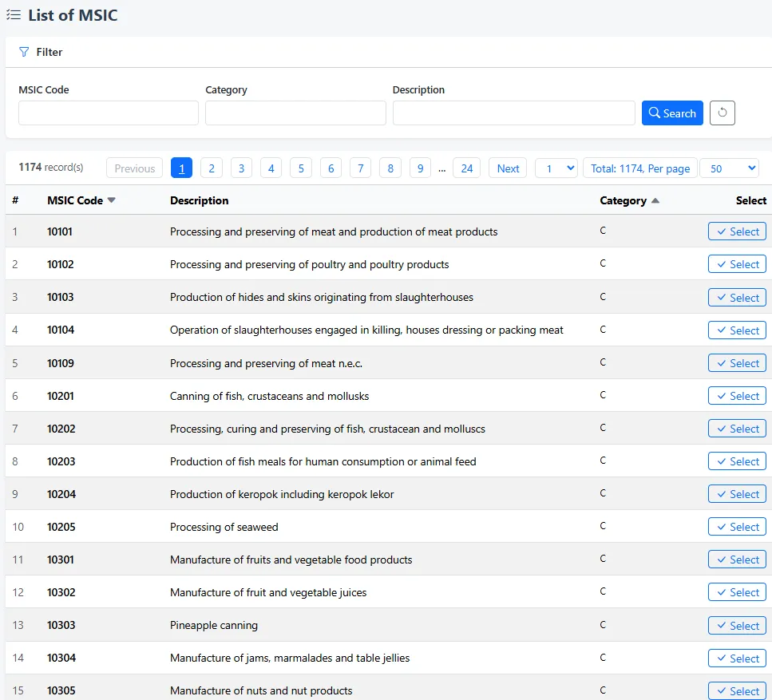The width and height of the screenshot is (772, 700).
Task: Go to page 4
Action: tap(271, 168)
